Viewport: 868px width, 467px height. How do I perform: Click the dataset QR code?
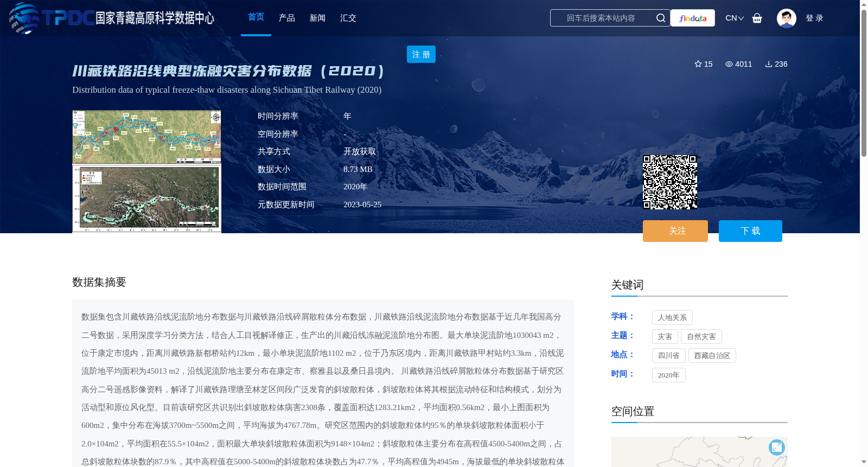[x=670, y=182]
